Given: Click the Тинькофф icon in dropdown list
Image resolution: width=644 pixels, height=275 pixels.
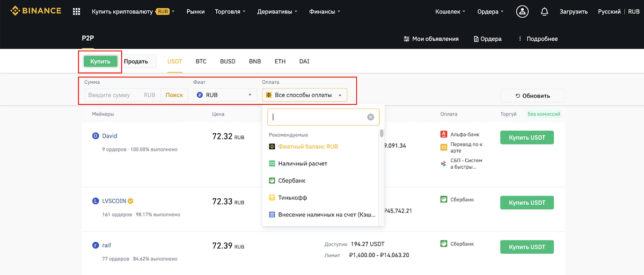Looking at the screenshot, I should pos(272,198).
